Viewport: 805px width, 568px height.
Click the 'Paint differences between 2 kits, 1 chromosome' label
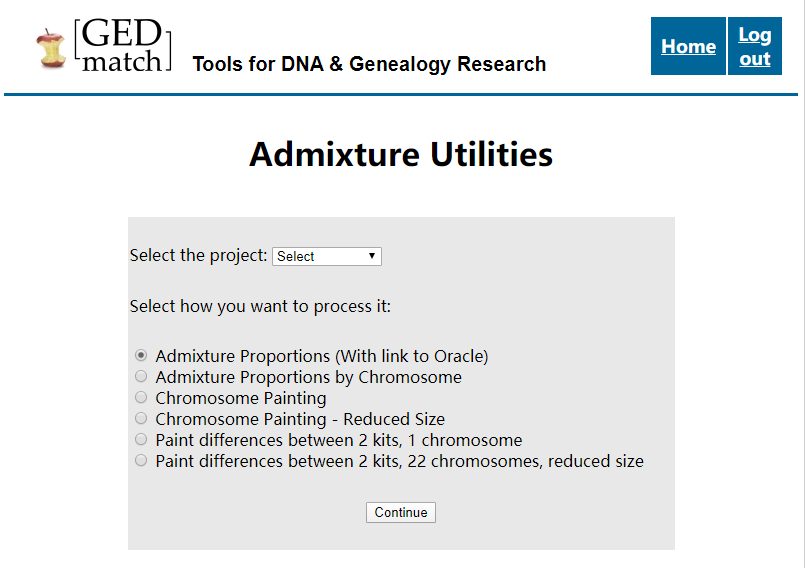pos(339,440)
